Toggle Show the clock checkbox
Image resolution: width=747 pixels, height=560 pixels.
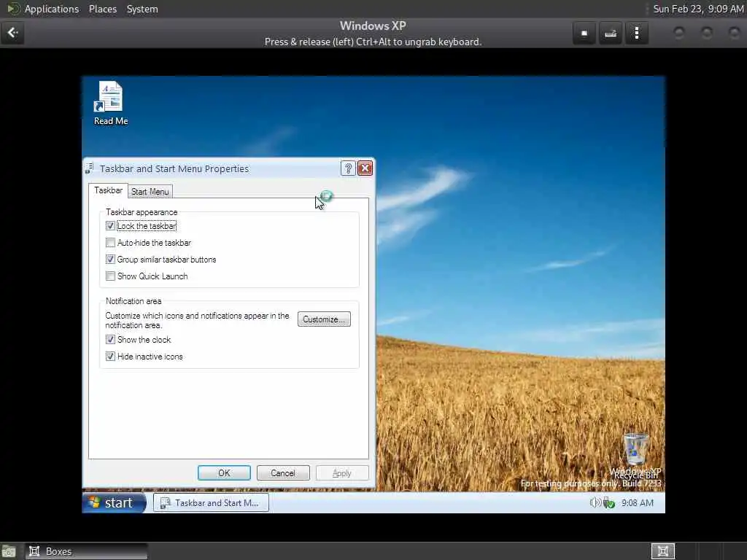[x=110, y=340]
